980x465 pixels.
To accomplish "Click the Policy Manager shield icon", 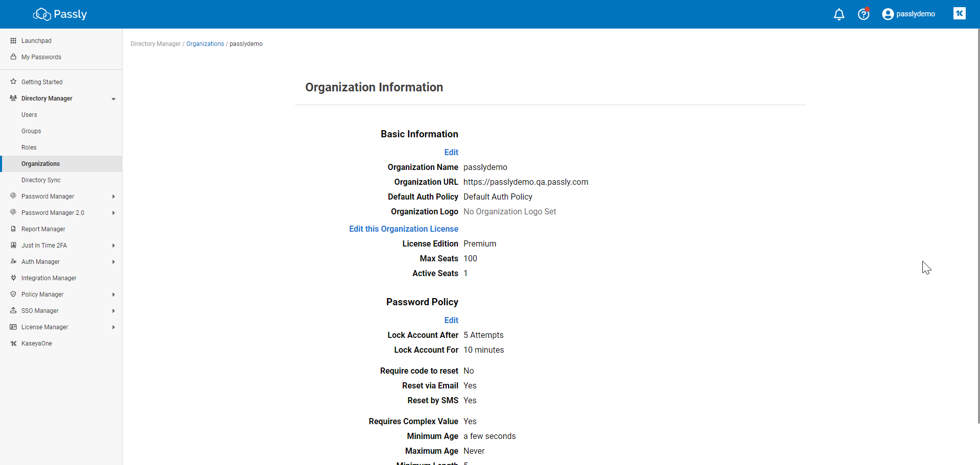I will point(13,294).
